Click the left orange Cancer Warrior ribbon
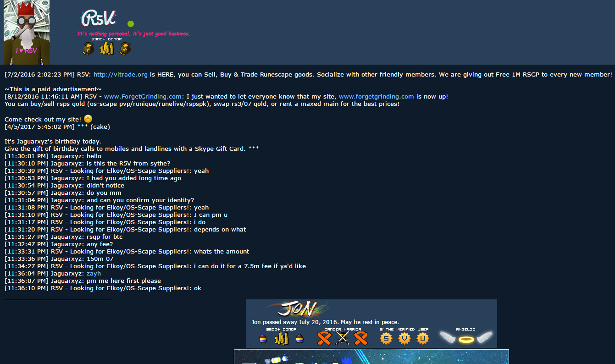615x364 pixels. click(324, 338)
